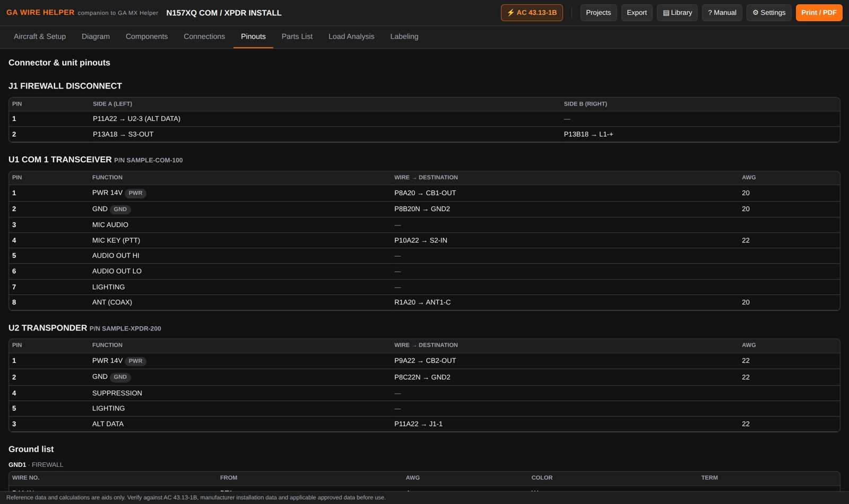849x504 pixels.
Task: Select wire P8B20N → GND2
Action: 422,209
